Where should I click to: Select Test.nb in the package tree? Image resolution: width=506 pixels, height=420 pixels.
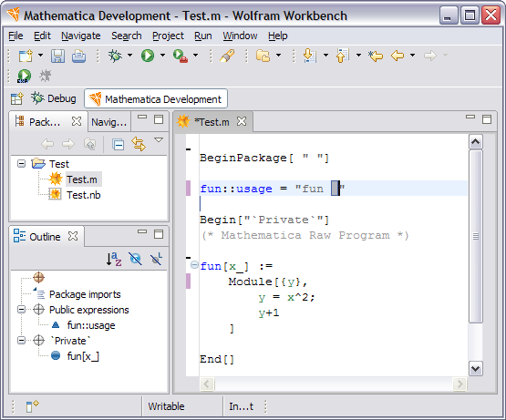click(x=83, y=195)
